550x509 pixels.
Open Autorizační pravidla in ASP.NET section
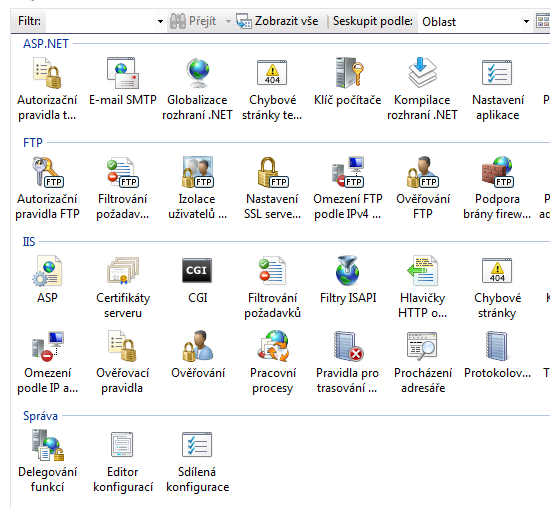pyautogui.click(x=47, y=89)
